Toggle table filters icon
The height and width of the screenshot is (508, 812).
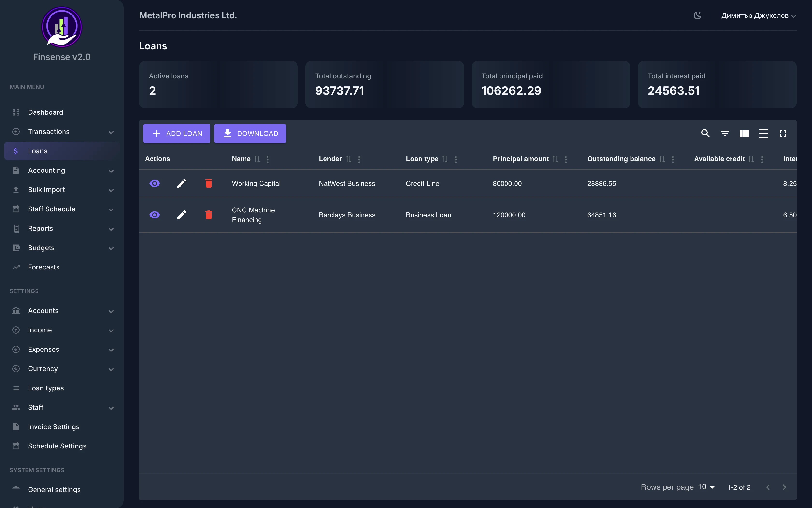point(725,133)
